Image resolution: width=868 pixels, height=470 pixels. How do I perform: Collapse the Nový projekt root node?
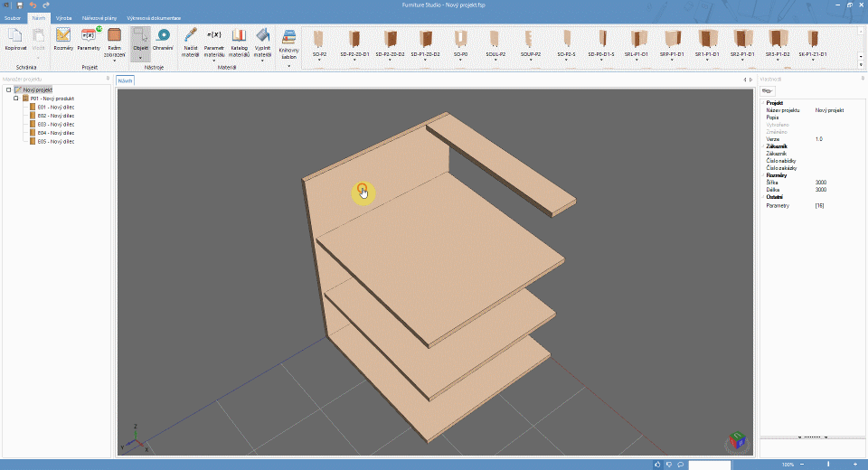coord(8,90)
